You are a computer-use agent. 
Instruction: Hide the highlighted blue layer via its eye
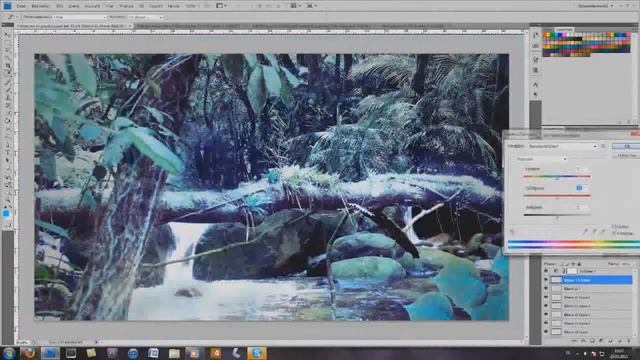546,280
